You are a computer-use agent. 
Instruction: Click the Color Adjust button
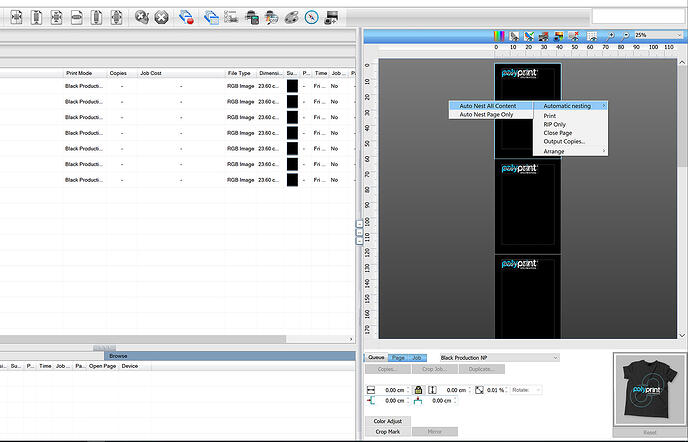point(388,421)
